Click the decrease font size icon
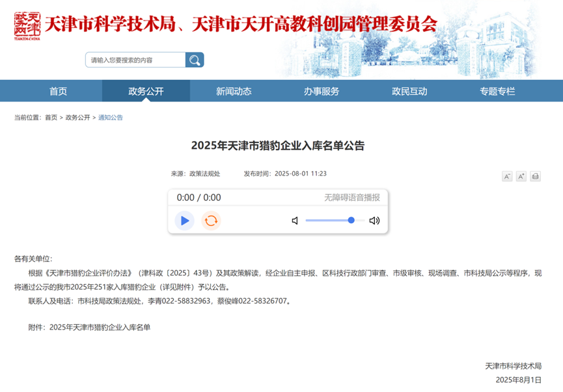 point(507,176)
